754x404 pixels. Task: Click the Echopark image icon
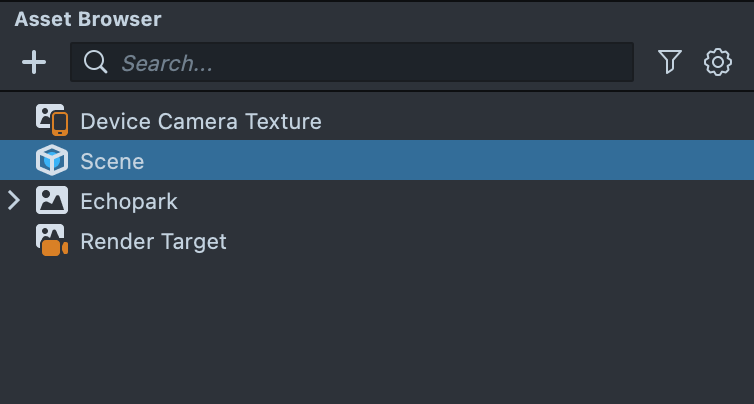[51, 201]
